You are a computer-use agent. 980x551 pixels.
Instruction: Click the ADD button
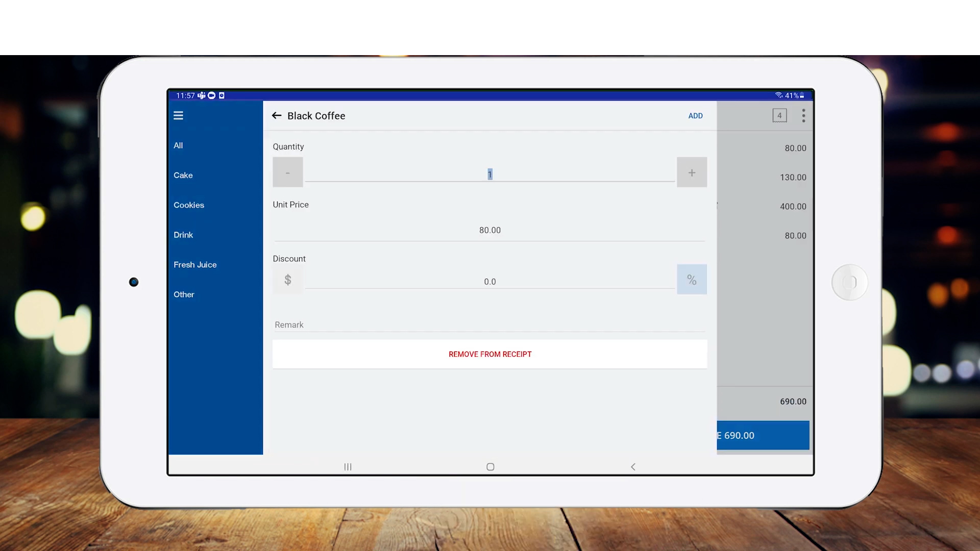point(695,116)
